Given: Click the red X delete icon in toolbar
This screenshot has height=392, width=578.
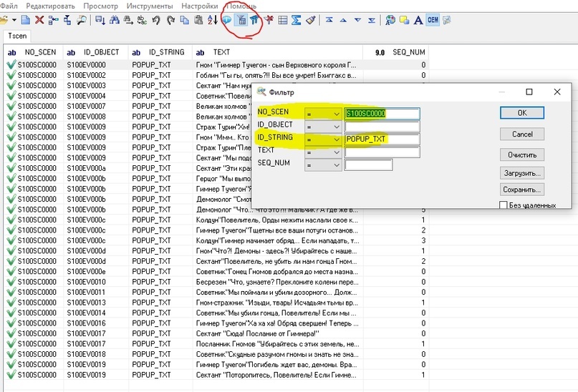Looking at the screenshot, I should pos(39,20).
